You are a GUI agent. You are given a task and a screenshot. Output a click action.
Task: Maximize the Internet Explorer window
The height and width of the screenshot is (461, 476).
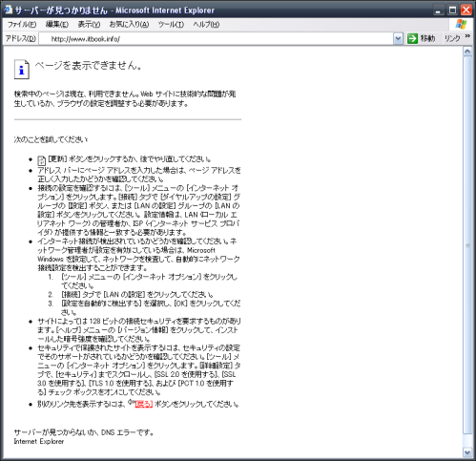(452, 10)
